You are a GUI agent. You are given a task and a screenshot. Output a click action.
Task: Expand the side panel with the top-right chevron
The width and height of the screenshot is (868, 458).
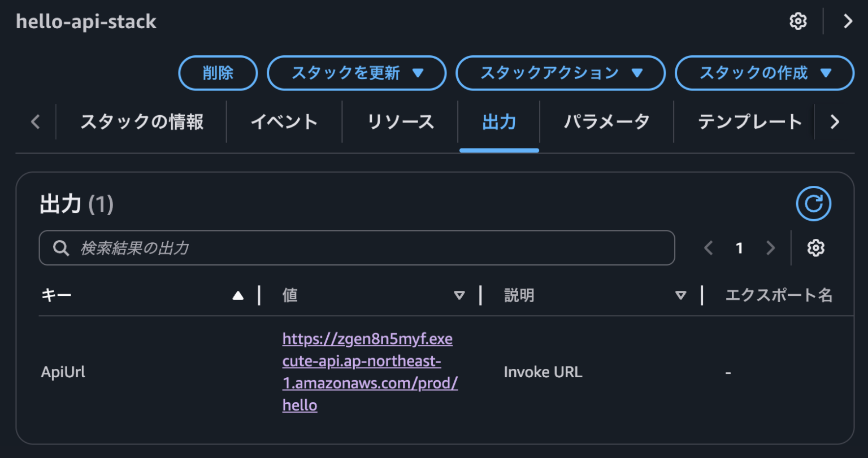pyautogui.click(x=848, y=21)
